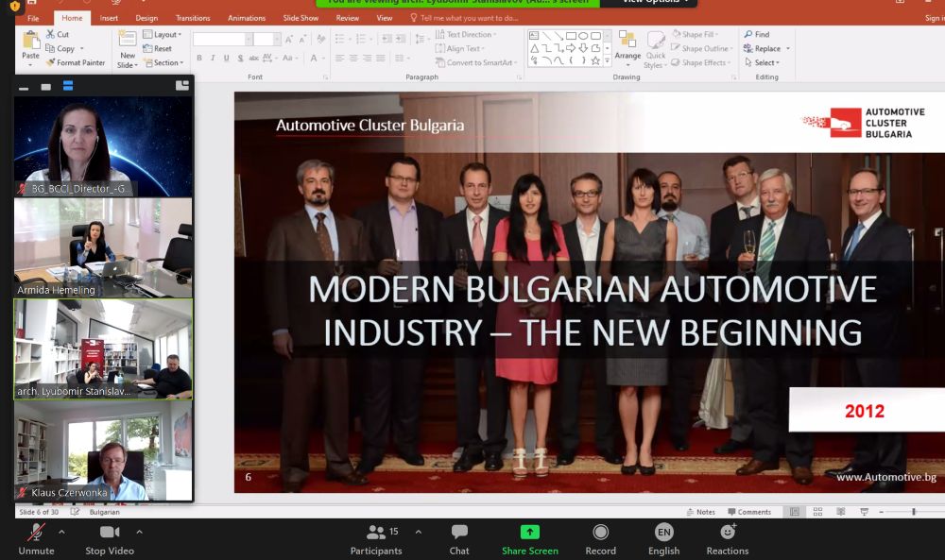Switch video panel to grid view icon

(x=182, y=86)
